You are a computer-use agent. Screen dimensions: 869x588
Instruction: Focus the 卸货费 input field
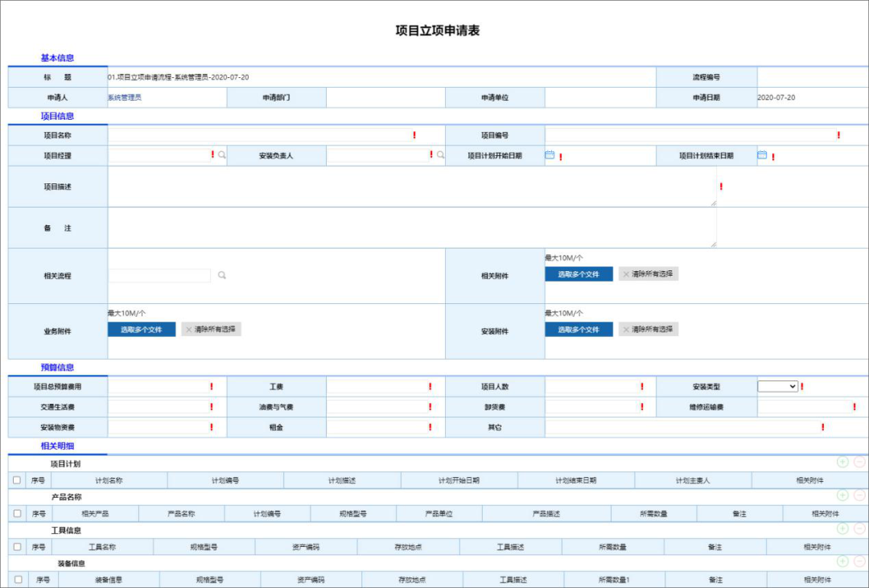[x=592, y=407]
